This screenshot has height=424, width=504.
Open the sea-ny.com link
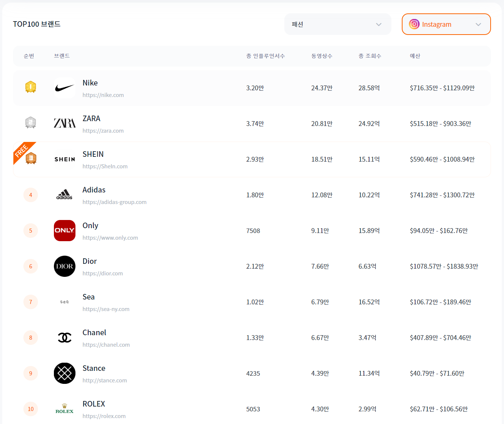pyautogui.click(x=106, y=309)
